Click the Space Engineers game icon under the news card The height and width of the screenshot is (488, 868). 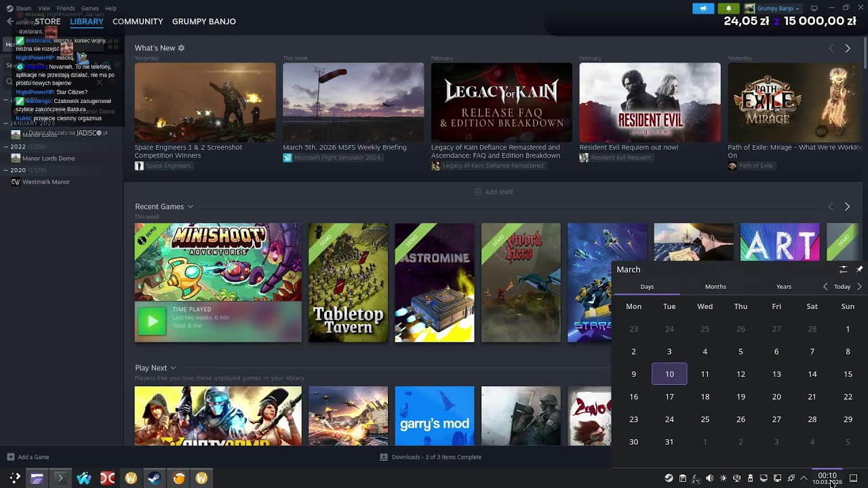pyautogui.click(x=139, y=165)
